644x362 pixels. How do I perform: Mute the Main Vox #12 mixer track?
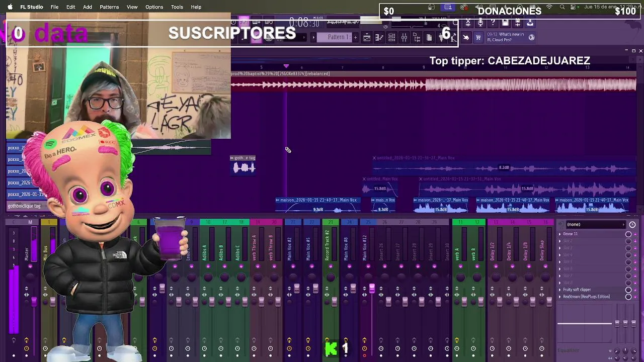368,265
